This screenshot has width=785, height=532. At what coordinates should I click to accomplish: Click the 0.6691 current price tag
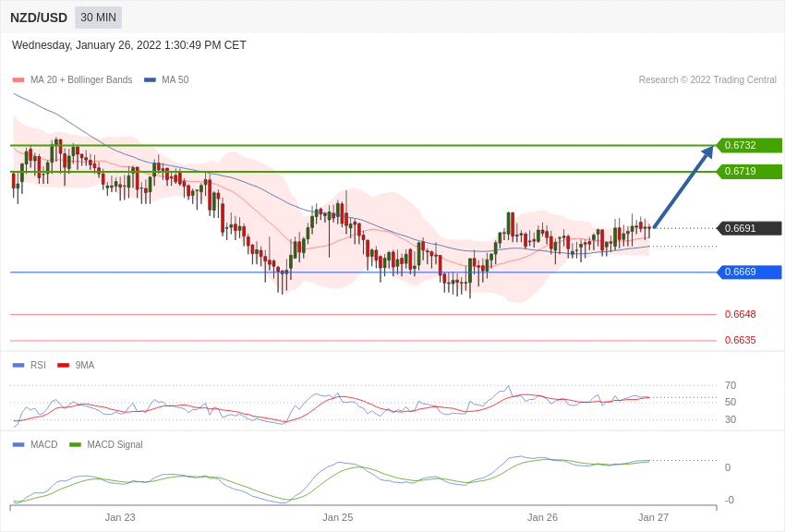750,228
